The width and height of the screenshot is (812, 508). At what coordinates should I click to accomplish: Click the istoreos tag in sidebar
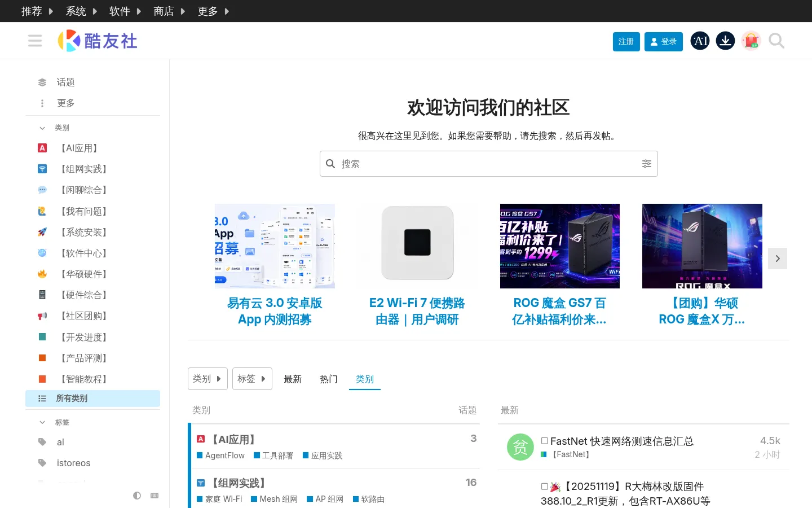[92, 463]
